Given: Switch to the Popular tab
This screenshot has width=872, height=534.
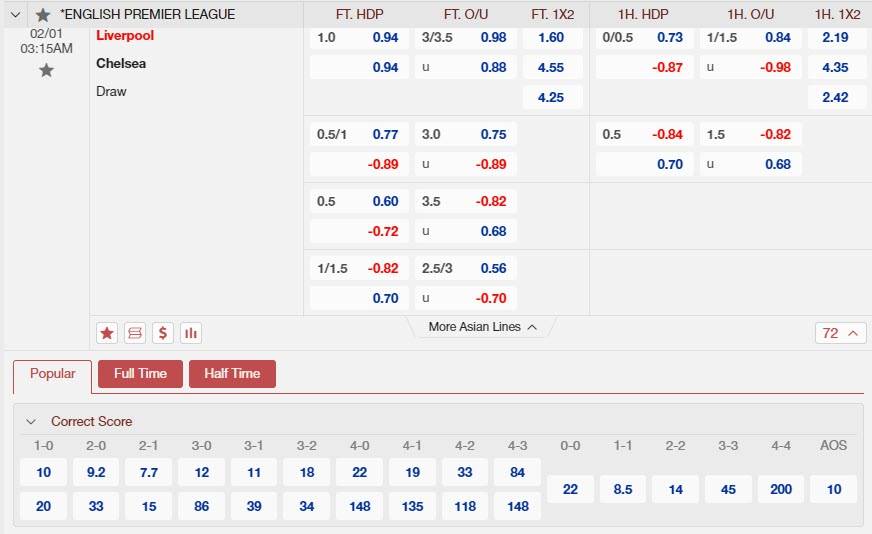Looking at the screenshot, I should pos(53,374).
